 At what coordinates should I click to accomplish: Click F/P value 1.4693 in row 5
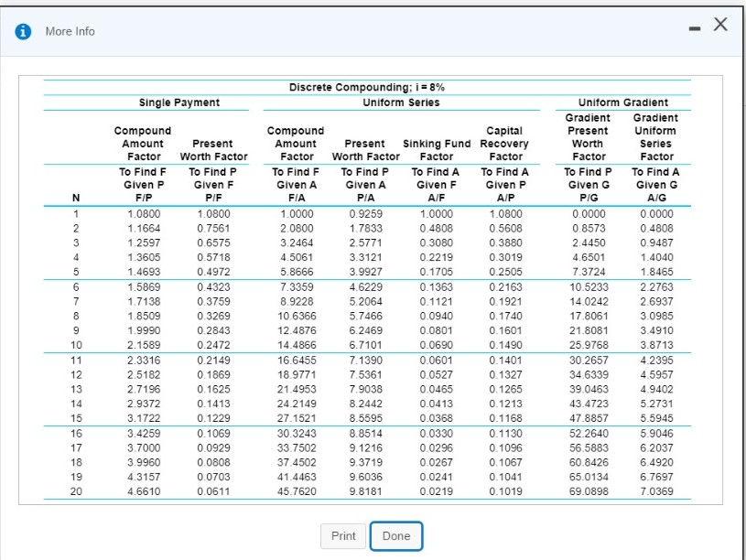[144, 272]
